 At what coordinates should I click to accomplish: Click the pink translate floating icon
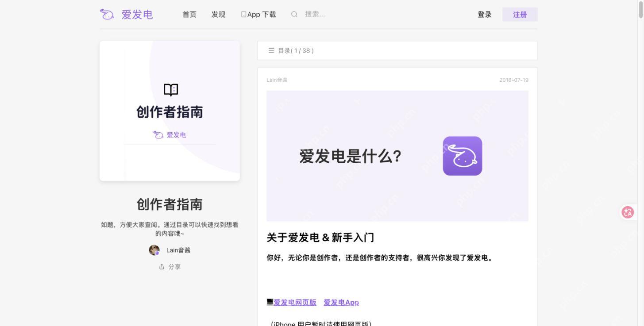point(628,212)
